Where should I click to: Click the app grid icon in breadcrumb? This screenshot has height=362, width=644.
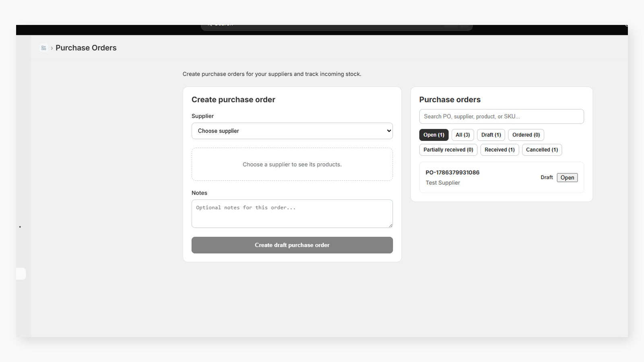tap(43, 48)
